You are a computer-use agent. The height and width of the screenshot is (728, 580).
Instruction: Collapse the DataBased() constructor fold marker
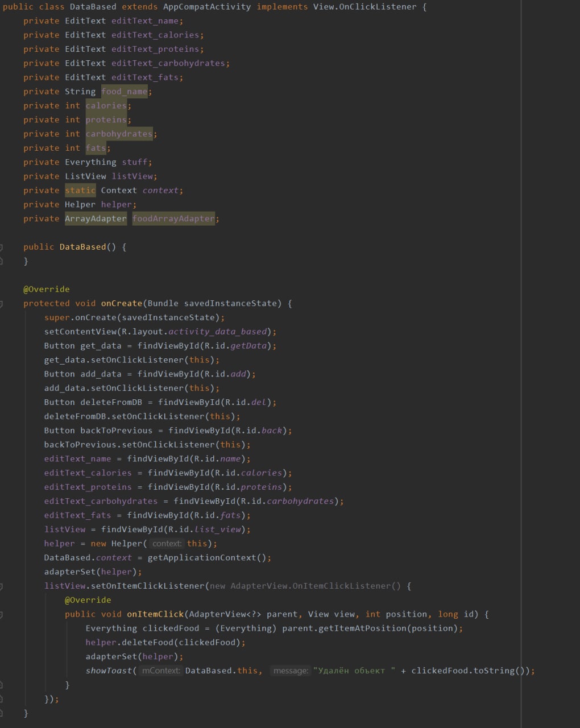(x=1, y=247)
